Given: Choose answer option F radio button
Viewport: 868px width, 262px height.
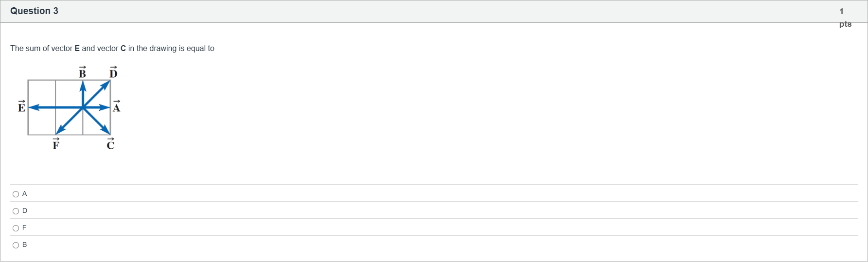Looking at the screenshot, I should 16,228.
